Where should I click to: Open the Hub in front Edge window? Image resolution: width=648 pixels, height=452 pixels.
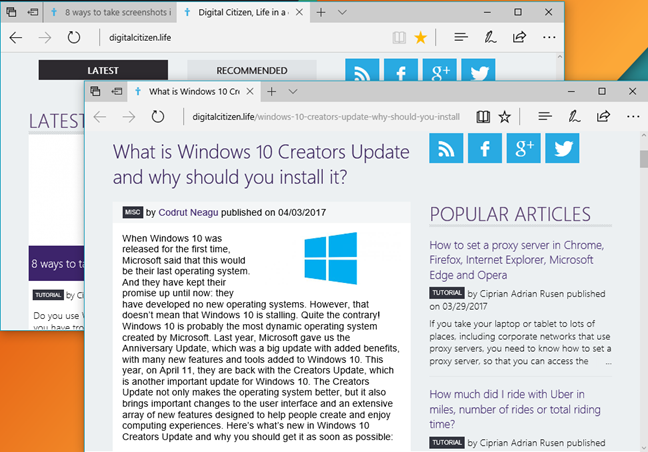click(545, 117)
